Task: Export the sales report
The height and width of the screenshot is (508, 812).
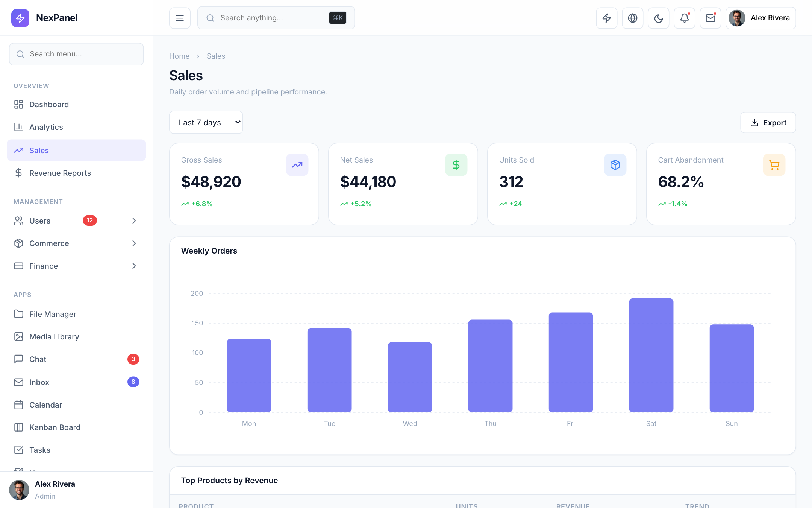Action: [768, 122]
